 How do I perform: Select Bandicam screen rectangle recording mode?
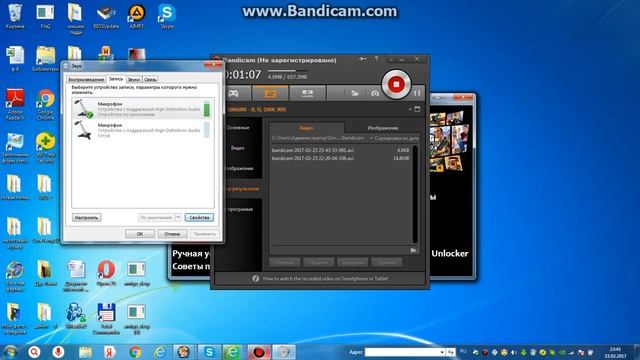coord(270,93)
